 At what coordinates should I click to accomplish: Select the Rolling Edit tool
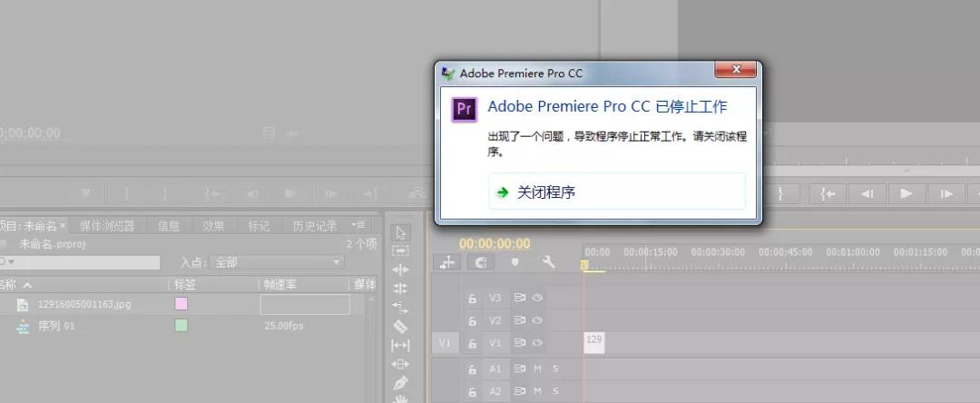tap(401, 289)
